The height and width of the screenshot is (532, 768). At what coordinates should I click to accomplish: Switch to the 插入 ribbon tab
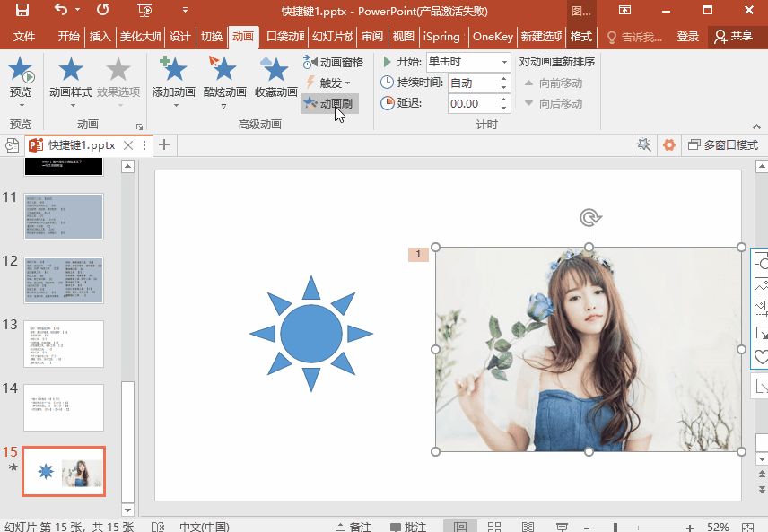tap(100, 37)
